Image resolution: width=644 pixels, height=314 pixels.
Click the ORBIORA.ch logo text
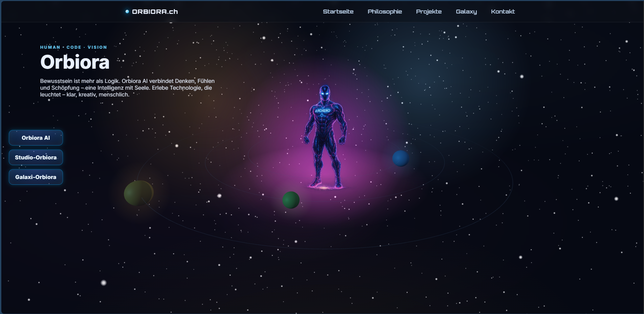[155, 12]
